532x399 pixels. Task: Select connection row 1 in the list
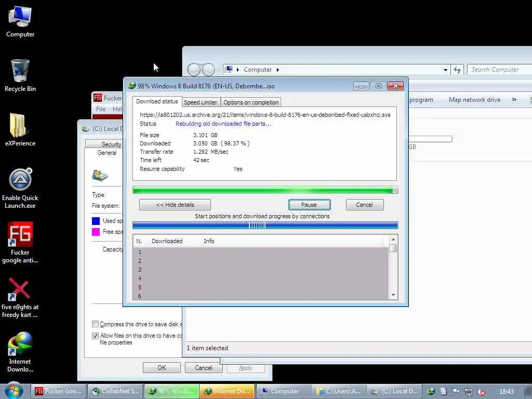(261, 252)
